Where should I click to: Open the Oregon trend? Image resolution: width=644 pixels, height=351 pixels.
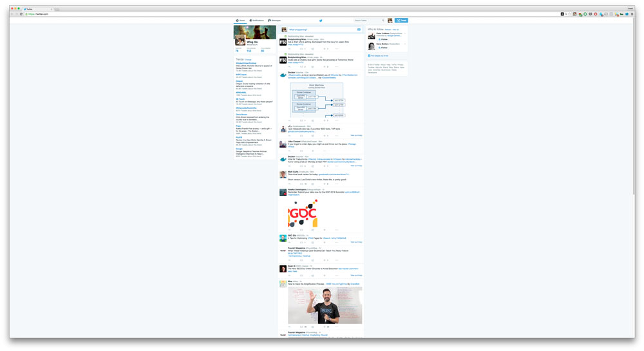239,81
